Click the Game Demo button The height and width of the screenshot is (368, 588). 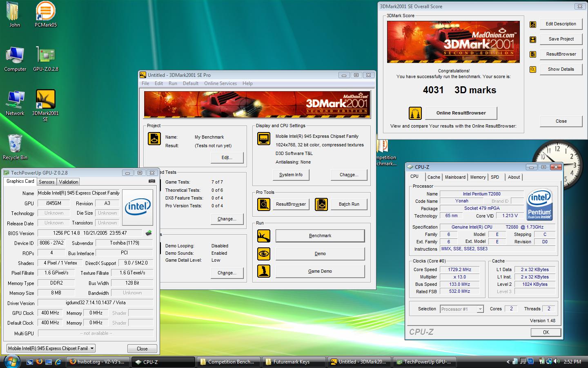(320, 272)
